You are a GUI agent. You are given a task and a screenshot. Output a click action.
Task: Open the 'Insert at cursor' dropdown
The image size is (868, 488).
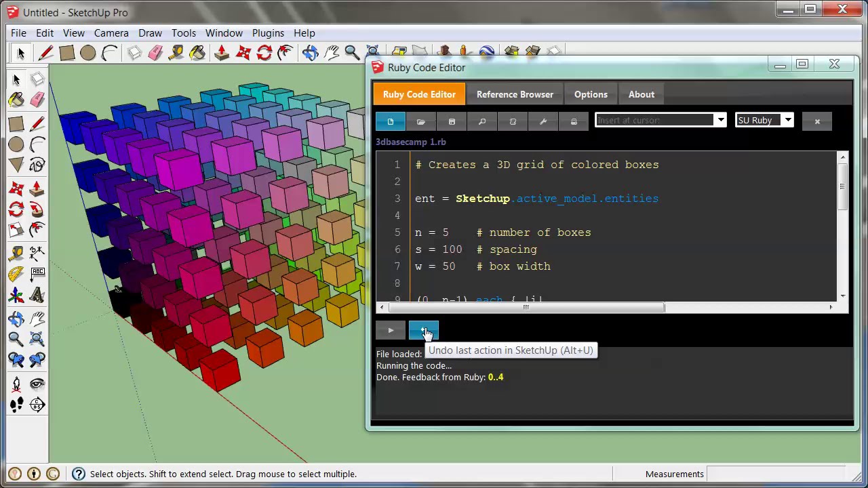pyautogui.click(x=720, y=121)
